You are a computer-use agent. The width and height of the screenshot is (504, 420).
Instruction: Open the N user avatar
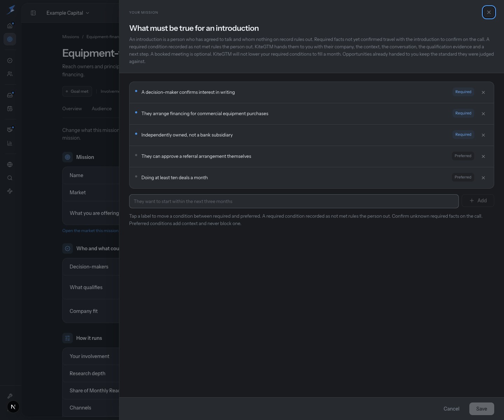[x=13, y=407]
